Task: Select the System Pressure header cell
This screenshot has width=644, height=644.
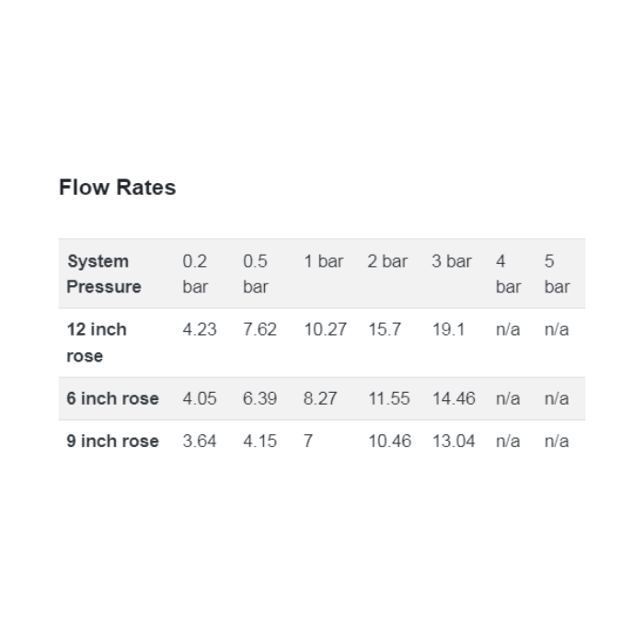Action: tap(104, 273)
